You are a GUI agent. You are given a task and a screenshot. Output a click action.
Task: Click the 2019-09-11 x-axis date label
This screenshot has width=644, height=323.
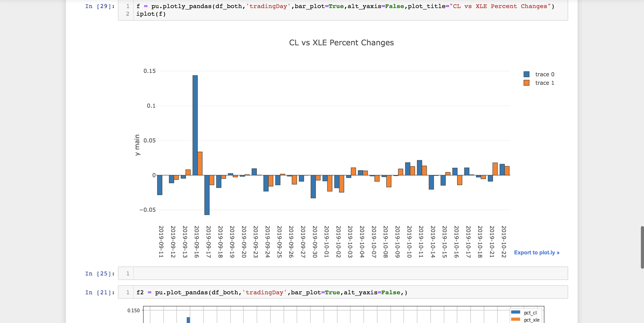click(161, 242)
